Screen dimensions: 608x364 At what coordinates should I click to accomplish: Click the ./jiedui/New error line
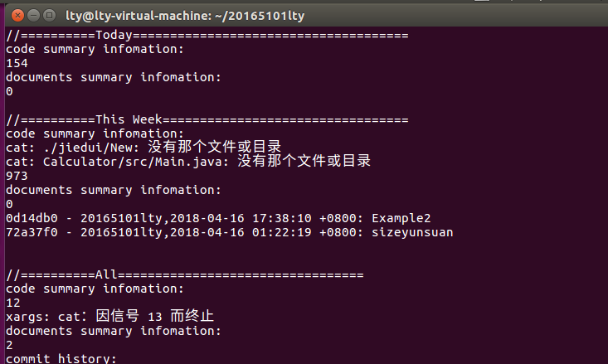tap(143, 148)
